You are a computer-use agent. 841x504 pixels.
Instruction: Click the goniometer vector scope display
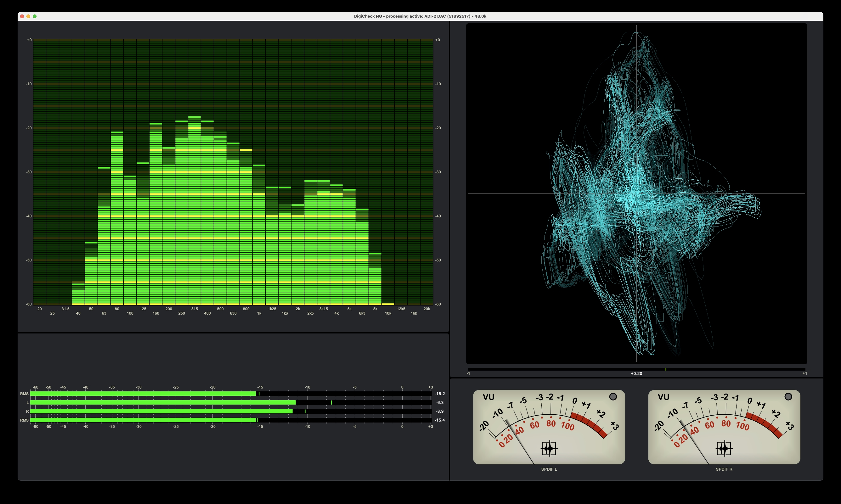(636, 193)
